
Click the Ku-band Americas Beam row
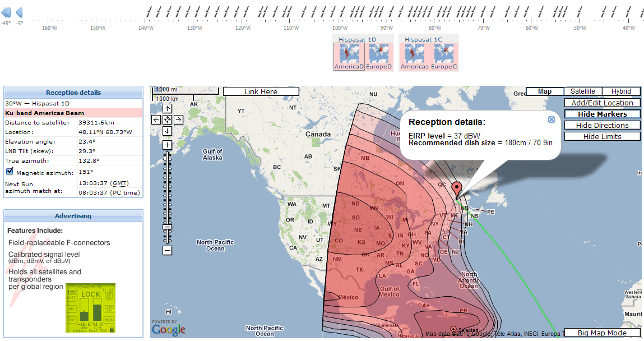[x=73, y=113]
